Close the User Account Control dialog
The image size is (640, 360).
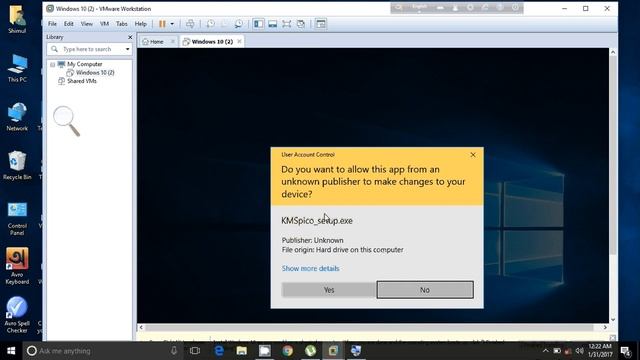pyautogui.click(x=473, y=155)
